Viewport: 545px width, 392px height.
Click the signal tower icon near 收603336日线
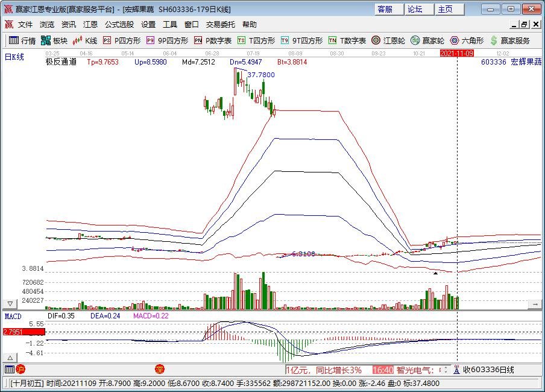point(457,370)
